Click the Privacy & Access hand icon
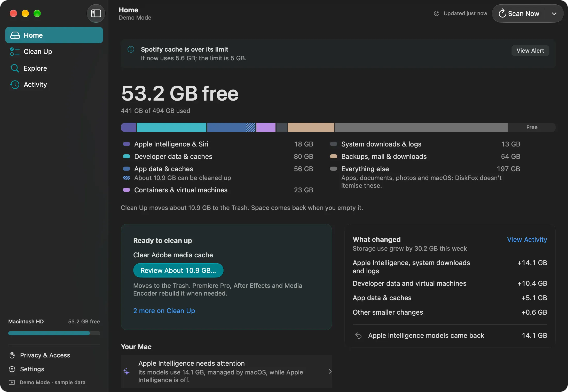The width and height of the screenshot is (568, 392). [12, 355]
